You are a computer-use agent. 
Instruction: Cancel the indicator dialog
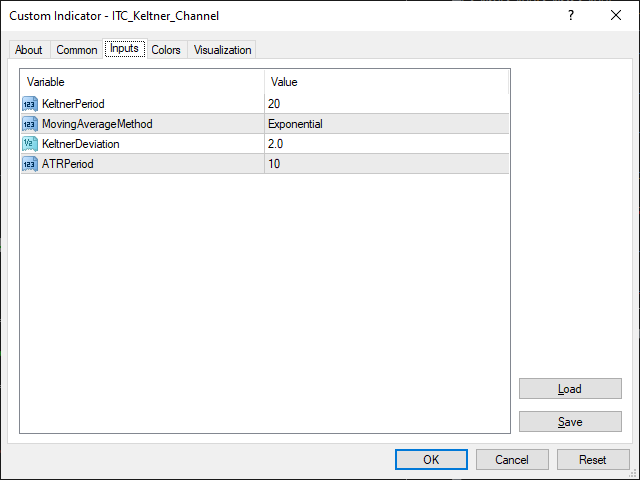(512, 460)
